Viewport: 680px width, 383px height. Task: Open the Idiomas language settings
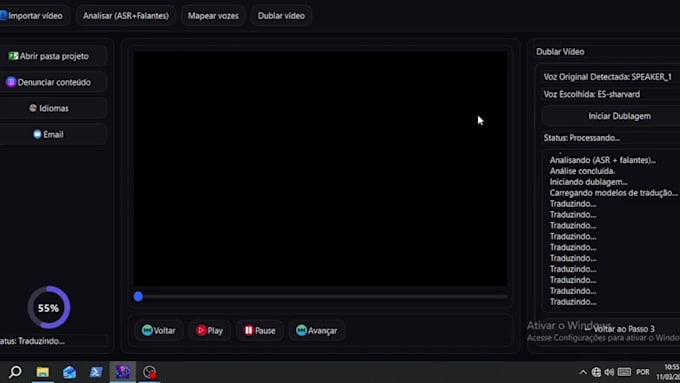tap(53, 108)
